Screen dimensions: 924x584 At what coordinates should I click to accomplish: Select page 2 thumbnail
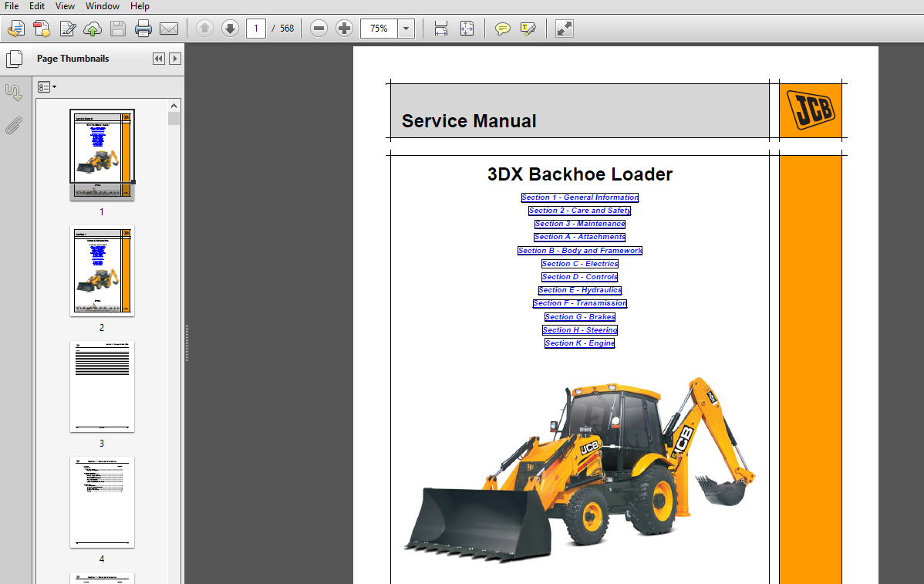point(102,271)
